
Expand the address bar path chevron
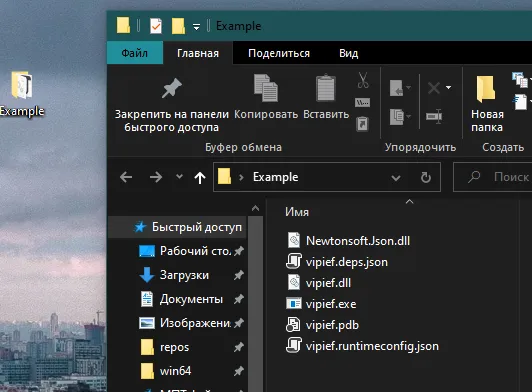point(241,177)
